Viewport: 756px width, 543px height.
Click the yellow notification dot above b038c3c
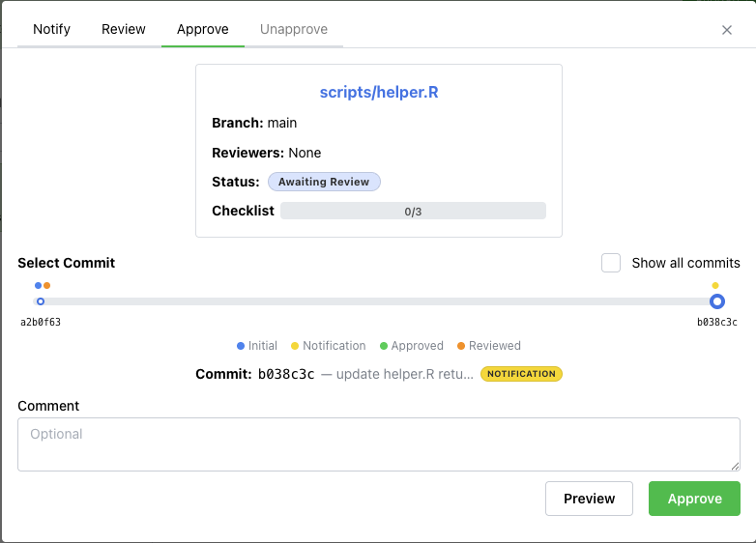tap(715, 285)
